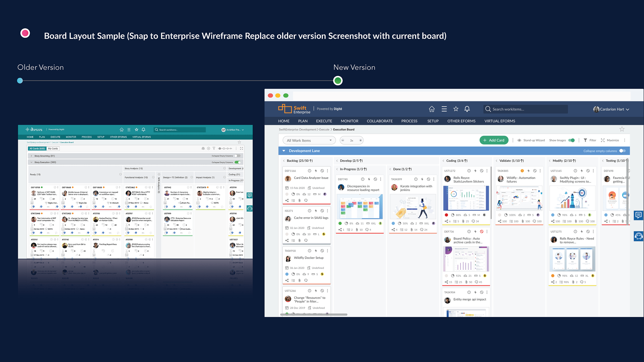This screenshot has width=644, height=362.
Task: Open the hamburger menu beside the home icon
Action: coord(444,109)
